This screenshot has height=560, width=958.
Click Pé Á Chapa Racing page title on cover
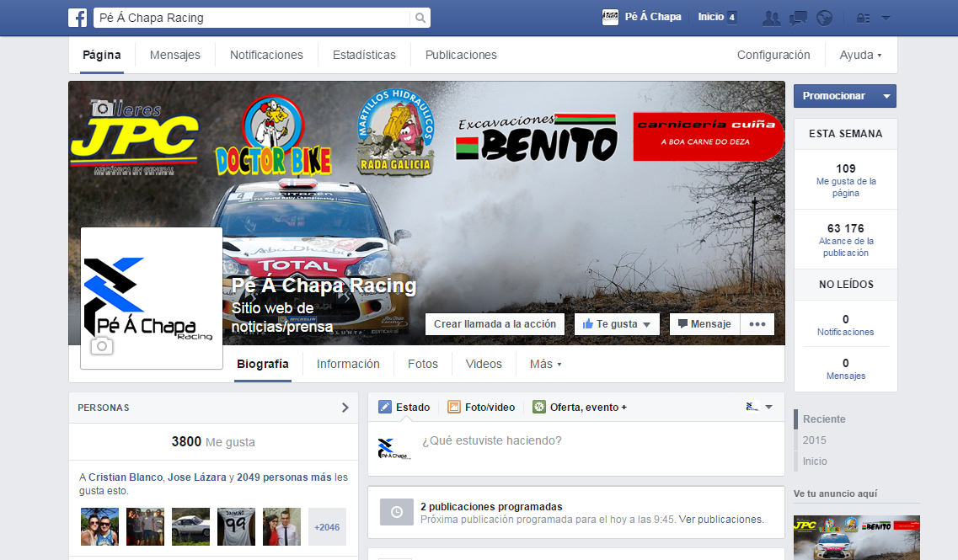[x=324, y=285]
